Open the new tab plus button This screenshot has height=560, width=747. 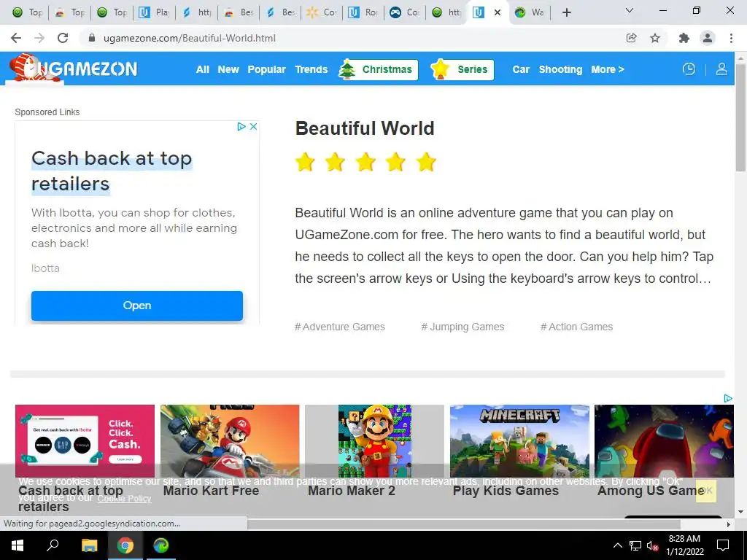tap(566, 12)
